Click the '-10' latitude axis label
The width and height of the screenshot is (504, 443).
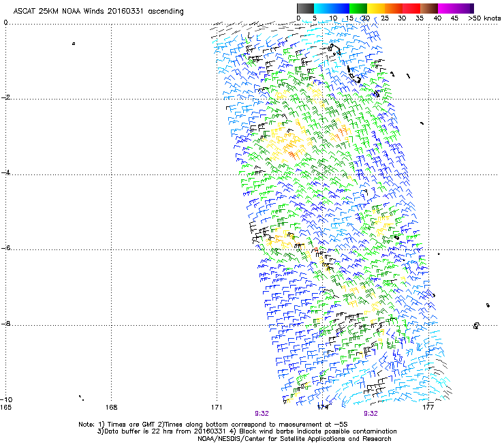tap(6, 399)
